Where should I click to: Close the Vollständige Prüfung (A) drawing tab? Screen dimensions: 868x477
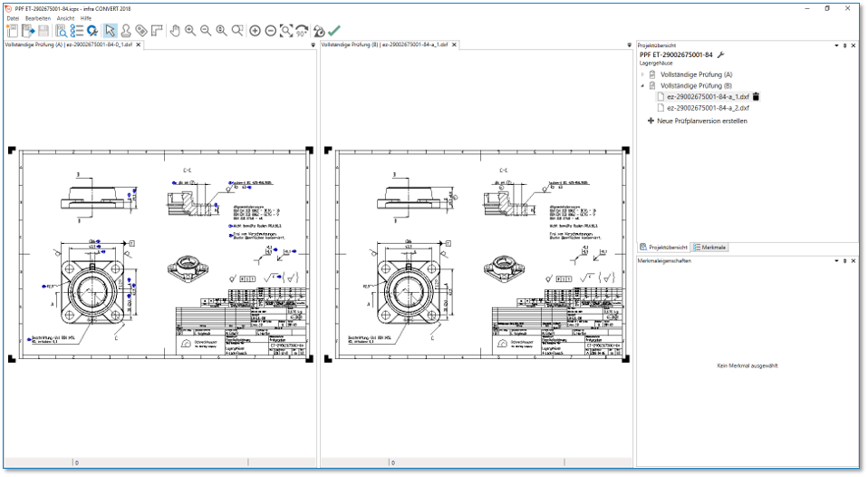[x=139, y=44]
